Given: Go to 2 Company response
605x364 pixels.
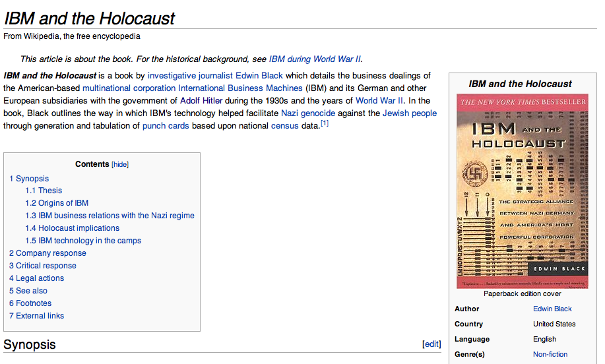Looking at the screenshot, I should [x=48, y=253].
